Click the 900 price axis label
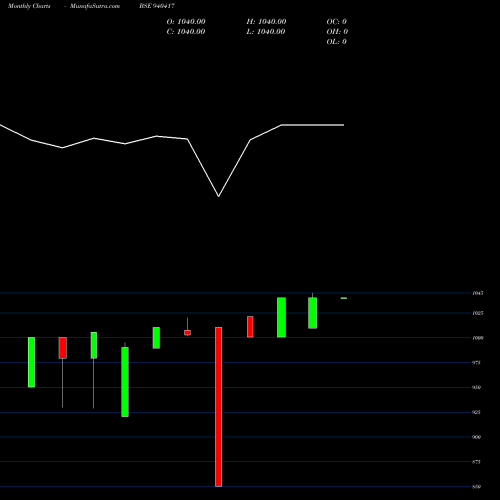Screen dimensions: 500x500 pyautogui.click(x=477, y=437)
